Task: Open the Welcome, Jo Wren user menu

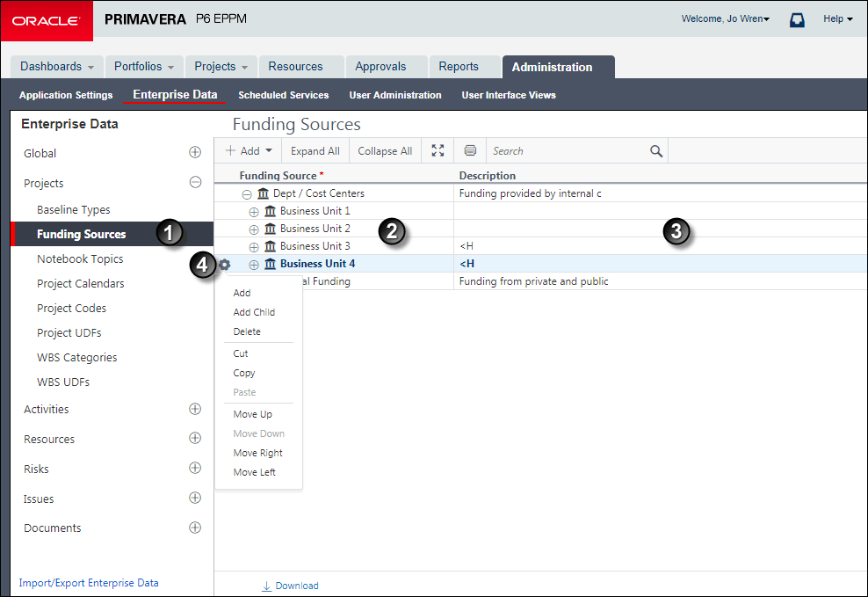Action: (x=725, y=18)
